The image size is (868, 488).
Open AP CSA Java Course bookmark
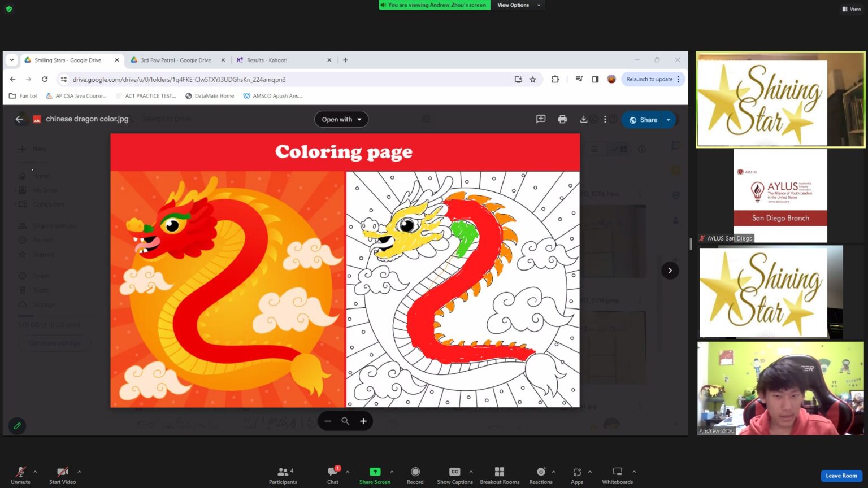[x=76, y=96]
